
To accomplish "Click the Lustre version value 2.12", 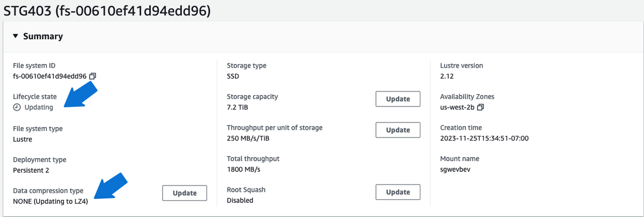I will pos(447,76).
